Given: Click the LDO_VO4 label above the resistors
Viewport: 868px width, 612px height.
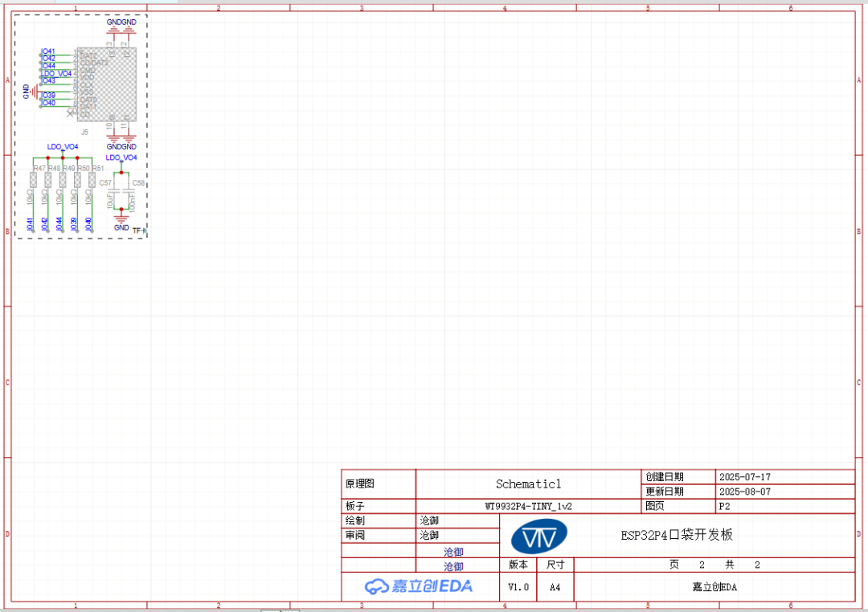Looking at the screenshot, I should [x=63, y=147].
